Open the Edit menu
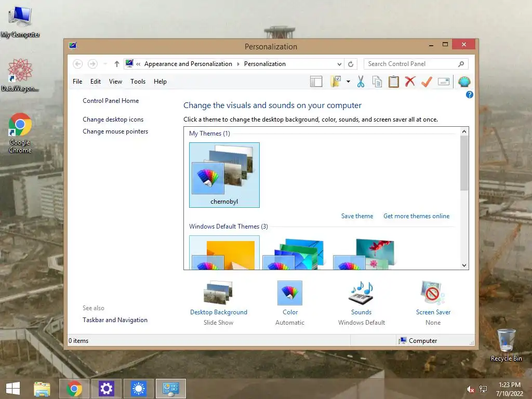This screenshot has height=399, width=532. 96,82
